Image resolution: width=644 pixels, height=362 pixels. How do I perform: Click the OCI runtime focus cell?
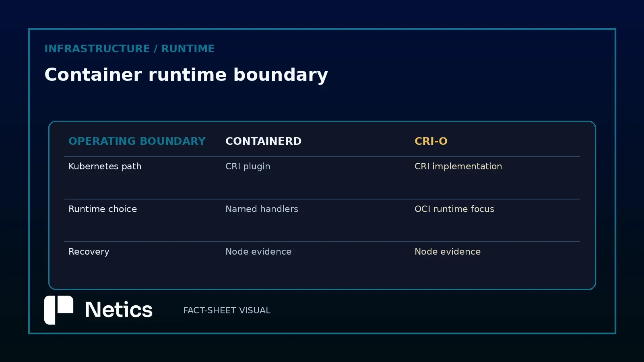(454, 209)
